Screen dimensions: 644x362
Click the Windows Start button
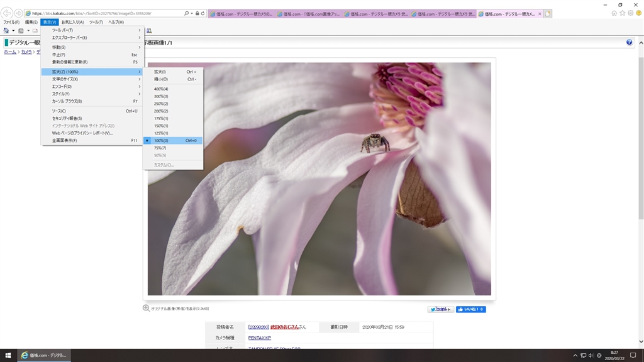point(8,355)
